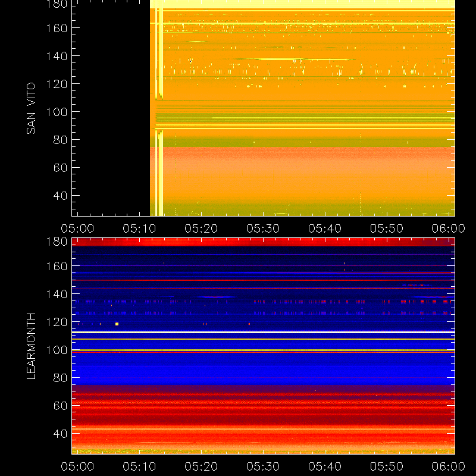Click the 05:20 time label under the San Vito plot
Viewport: 476px width, 476px height.
point(201,228)
